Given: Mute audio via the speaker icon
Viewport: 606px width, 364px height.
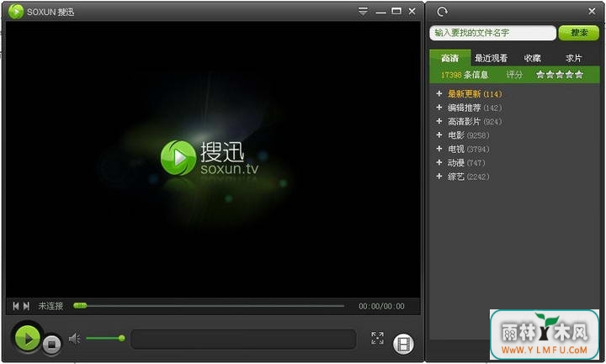Looking at the screenshot, I should click(x=74, y=339).
